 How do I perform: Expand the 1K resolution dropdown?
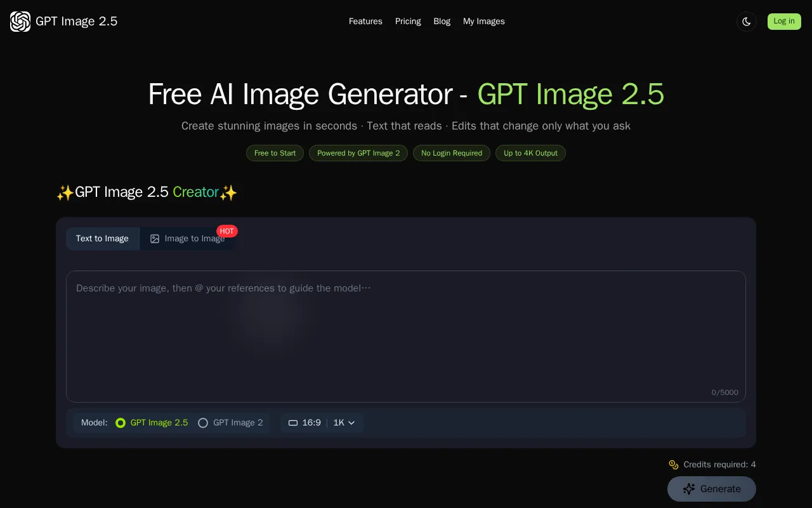coord(344,423)
